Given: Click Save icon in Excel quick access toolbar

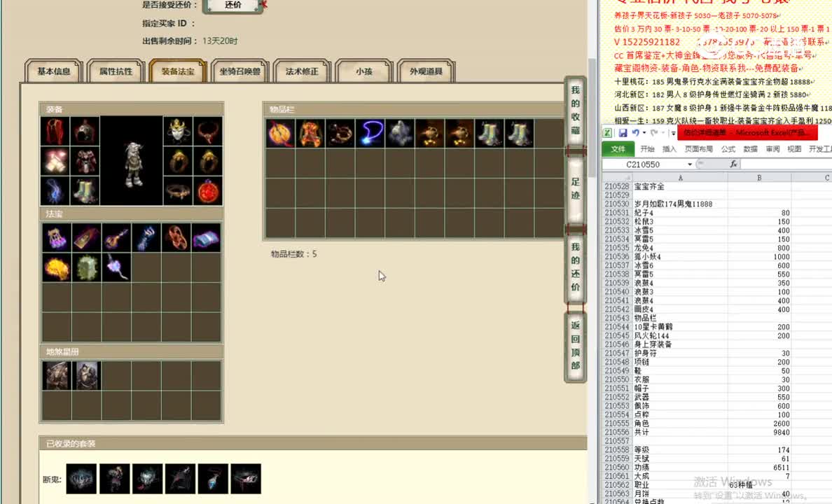Looking at the screenshot, I should coord(623,132).
